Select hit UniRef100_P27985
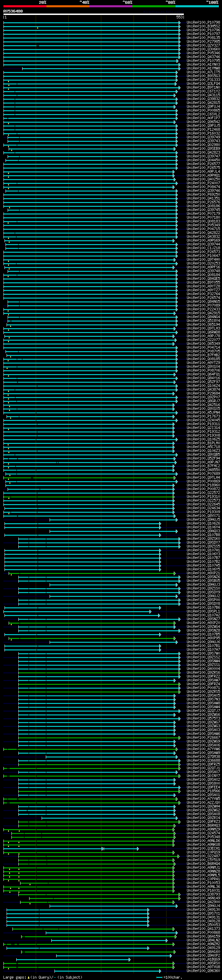 tap(203, 41)
